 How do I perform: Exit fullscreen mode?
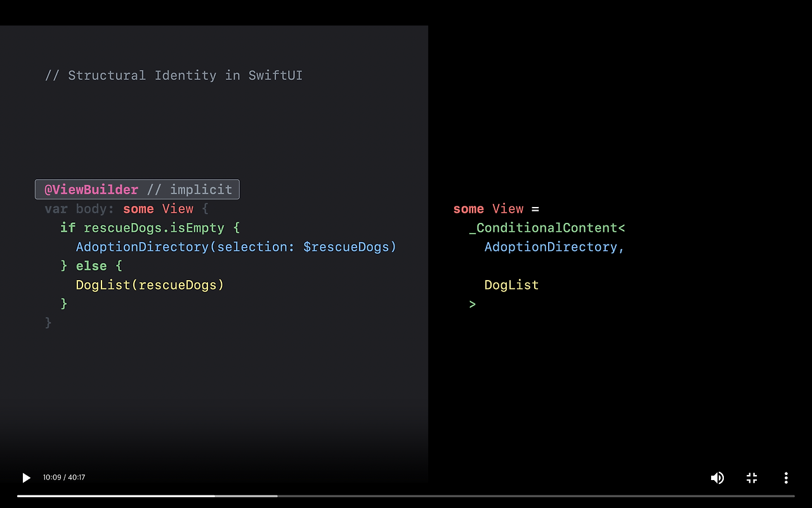(752, 478)
